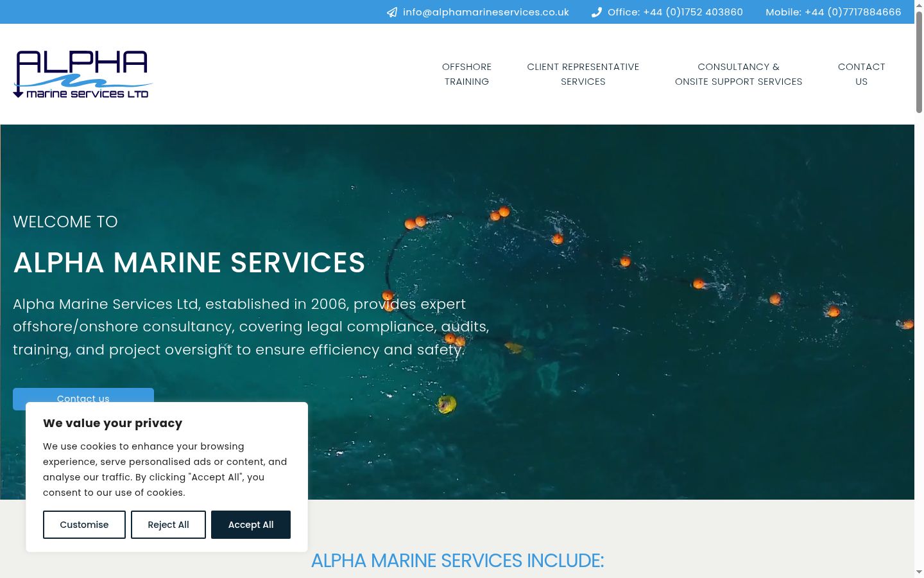Click the 'We value your privacy' heading
The width and height of the screenshot is (924, 578).
[x=113, y=423]
